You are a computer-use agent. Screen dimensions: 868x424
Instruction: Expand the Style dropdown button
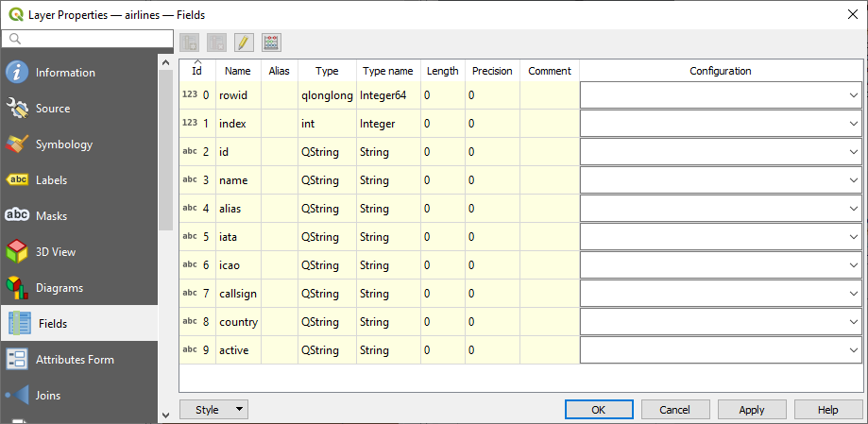pos(213,410)
